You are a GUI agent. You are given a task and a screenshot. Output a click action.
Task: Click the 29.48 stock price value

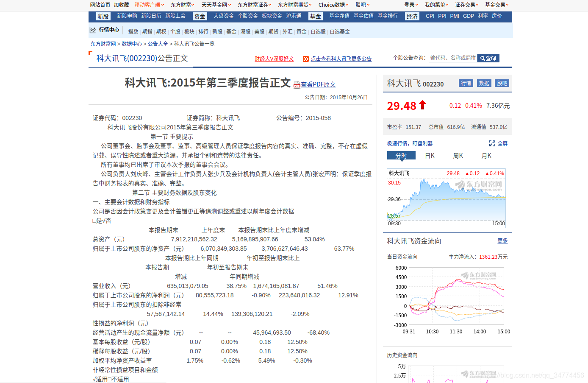tap(402, 106)
